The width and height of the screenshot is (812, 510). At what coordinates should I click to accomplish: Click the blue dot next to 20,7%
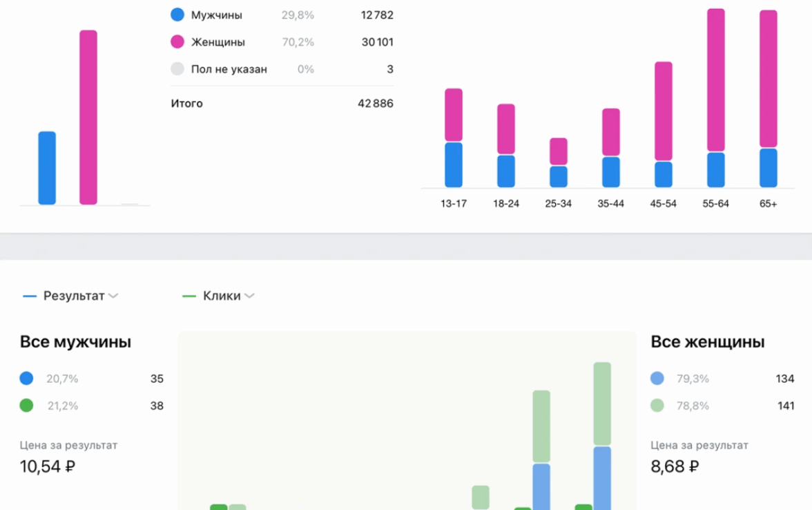[26, 379]
